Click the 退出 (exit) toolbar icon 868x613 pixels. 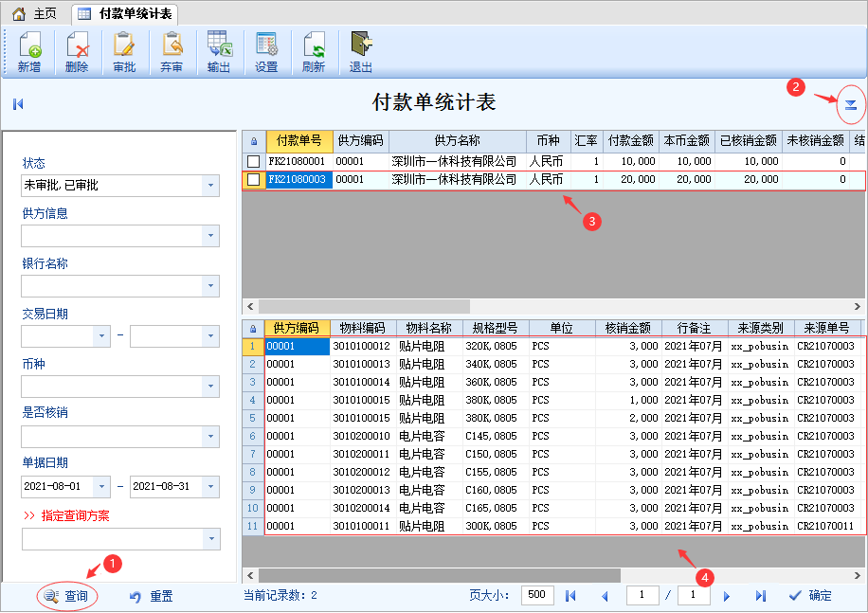(x=361, y=52)
